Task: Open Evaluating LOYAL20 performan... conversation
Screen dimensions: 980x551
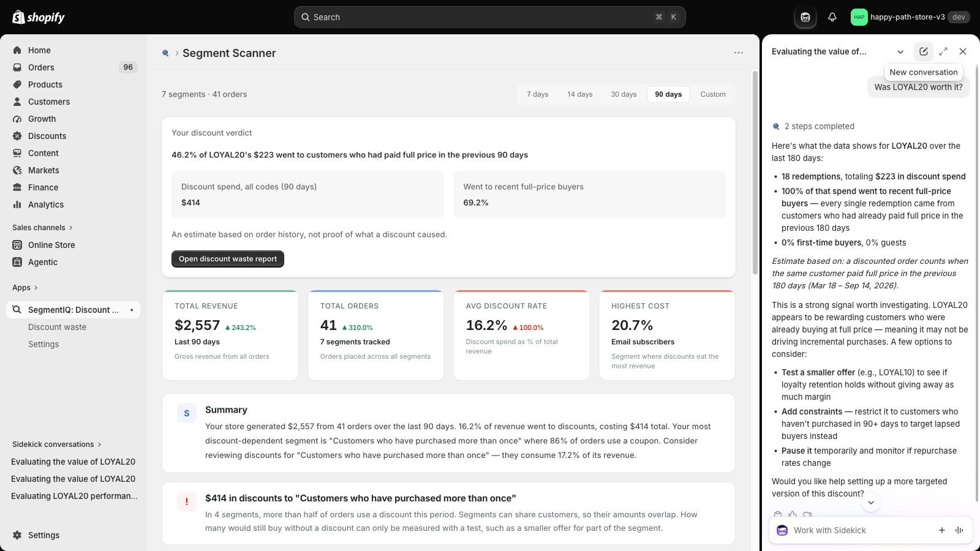Action: (73, 496)
